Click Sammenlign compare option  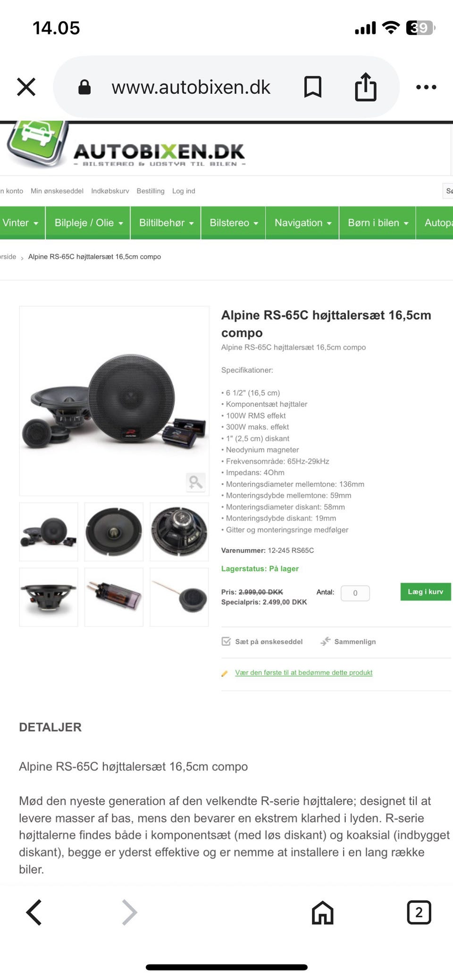[x=348, y=642]
